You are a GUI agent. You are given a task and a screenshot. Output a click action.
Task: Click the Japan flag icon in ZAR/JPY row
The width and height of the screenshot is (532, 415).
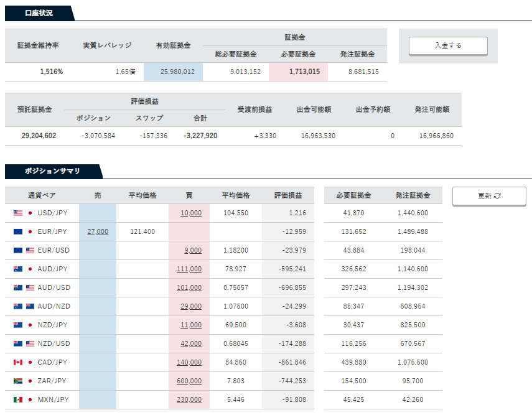coord(30,381)
